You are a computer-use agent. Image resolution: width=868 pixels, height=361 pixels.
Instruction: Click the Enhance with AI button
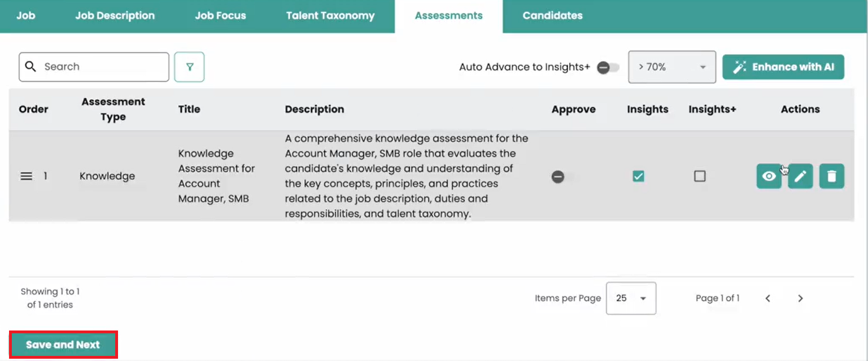coord(783,67)
